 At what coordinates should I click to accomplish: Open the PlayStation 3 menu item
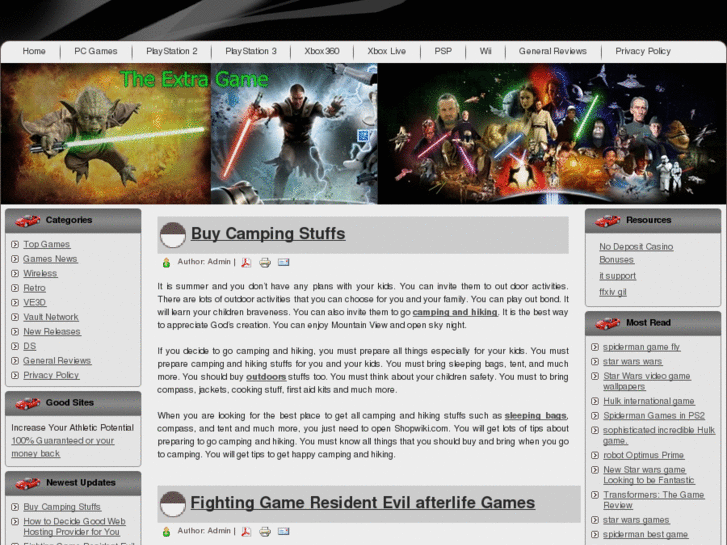click(x=251, y=51)
